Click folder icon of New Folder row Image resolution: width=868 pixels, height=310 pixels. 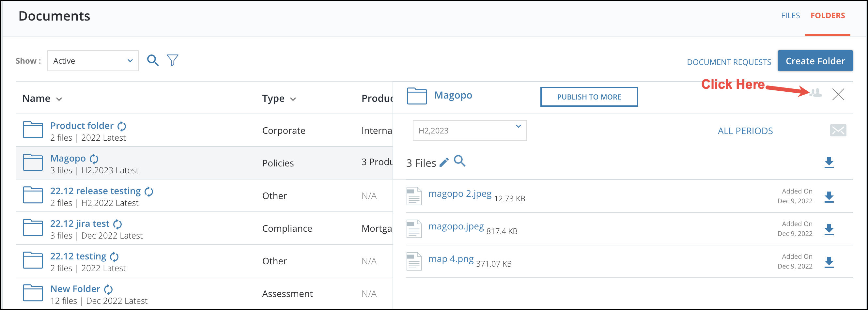tap(33, 293)
